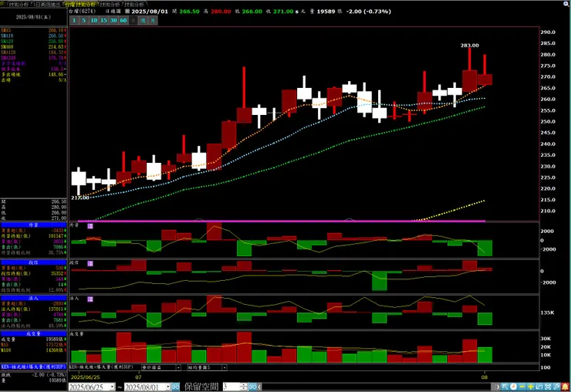Select the daily (日) timeframe button

[133, 20]
